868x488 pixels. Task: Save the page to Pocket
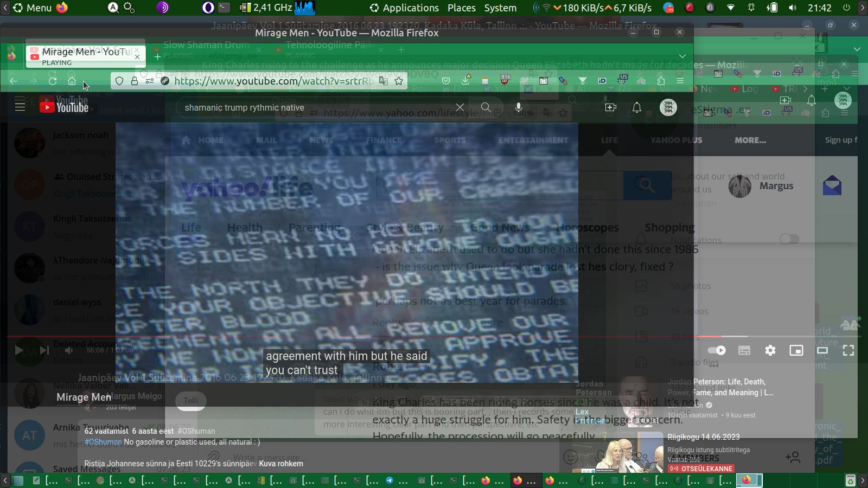click(446, 81)
